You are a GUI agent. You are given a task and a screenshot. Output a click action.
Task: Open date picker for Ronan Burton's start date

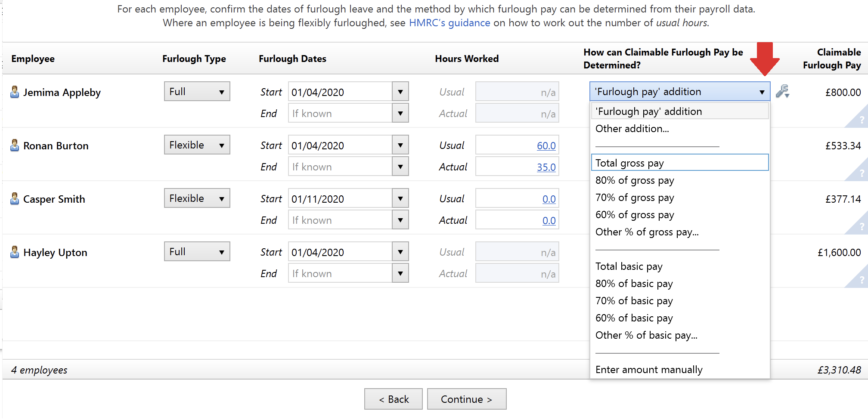[400, 145]
